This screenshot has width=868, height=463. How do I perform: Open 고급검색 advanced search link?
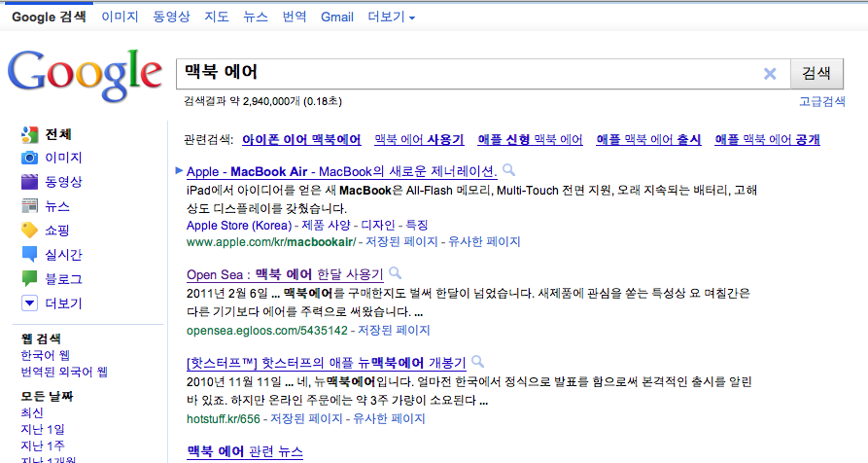[x=822, y=101]
